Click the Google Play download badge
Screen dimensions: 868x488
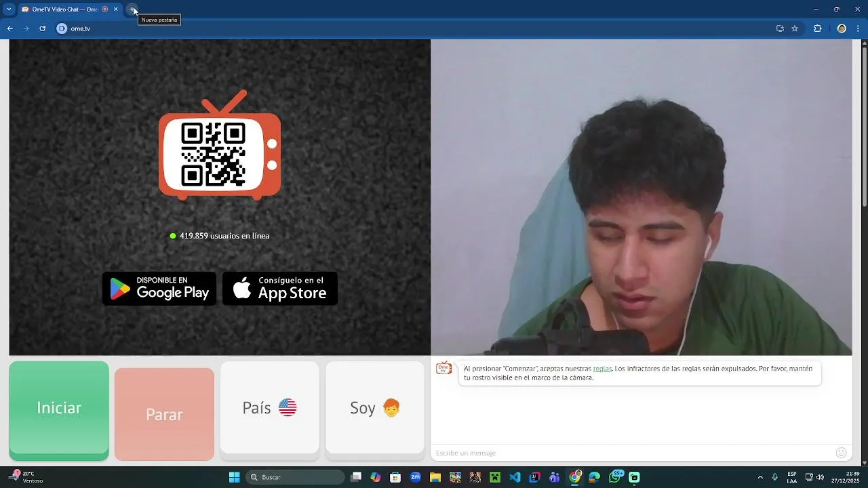click(159, 289)
